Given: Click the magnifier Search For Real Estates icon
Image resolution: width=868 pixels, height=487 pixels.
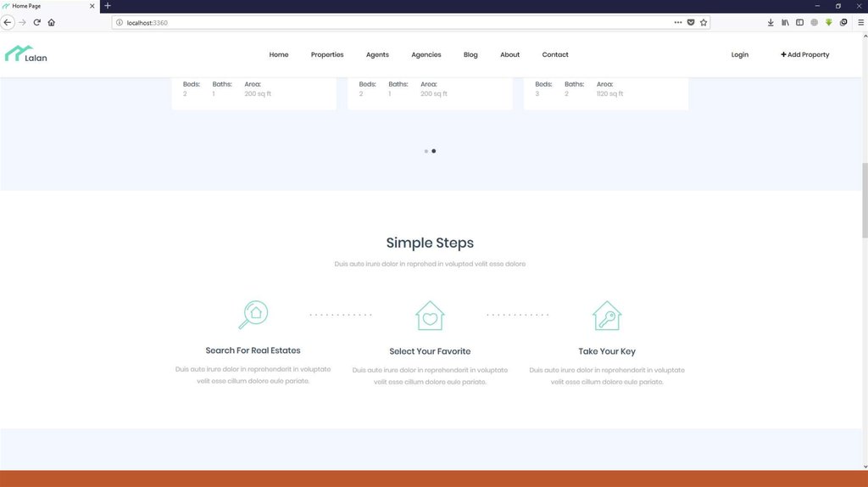Looking at the screenshot, I should pyautogui.click(x=253, y=315).
